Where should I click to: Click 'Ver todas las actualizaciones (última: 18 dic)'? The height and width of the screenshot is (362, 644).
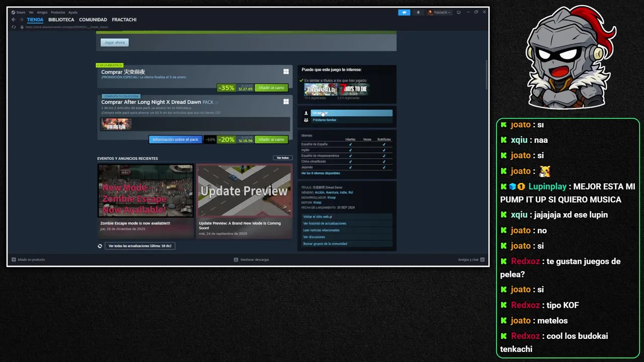pyautogui.click(x=140, y=246)
